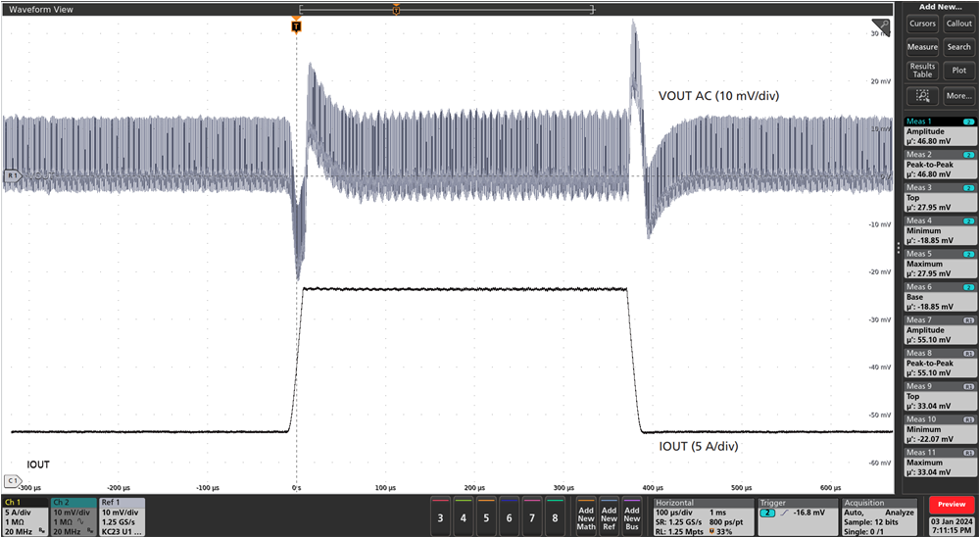Turn on channel 7
Viewport: 980px width, 538px height.
pyautogui.click(x=532, y=516)
